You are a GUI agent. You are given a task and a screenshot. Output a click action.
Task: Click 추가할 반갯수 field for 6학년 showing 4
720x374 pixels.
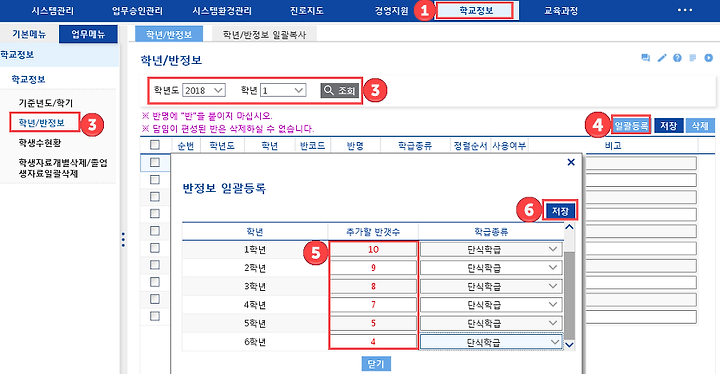(x=373, y=342)
